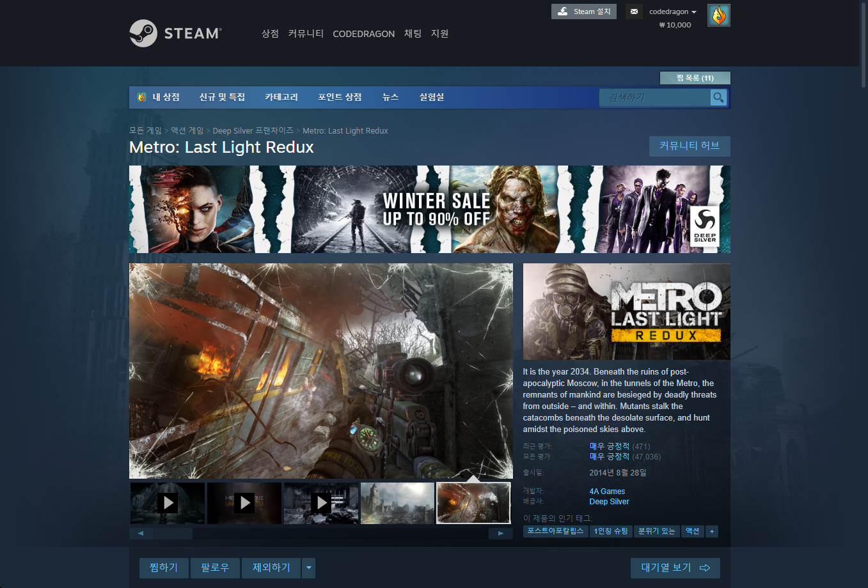Open the 포인트 상점 tab

tap(340, 97)
